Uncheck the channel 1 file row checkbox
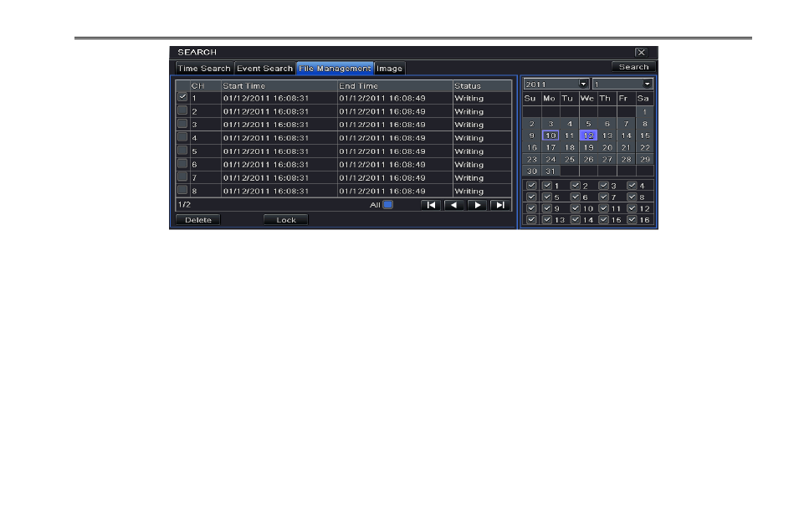799x532 pixels. (x=182, y=97)
